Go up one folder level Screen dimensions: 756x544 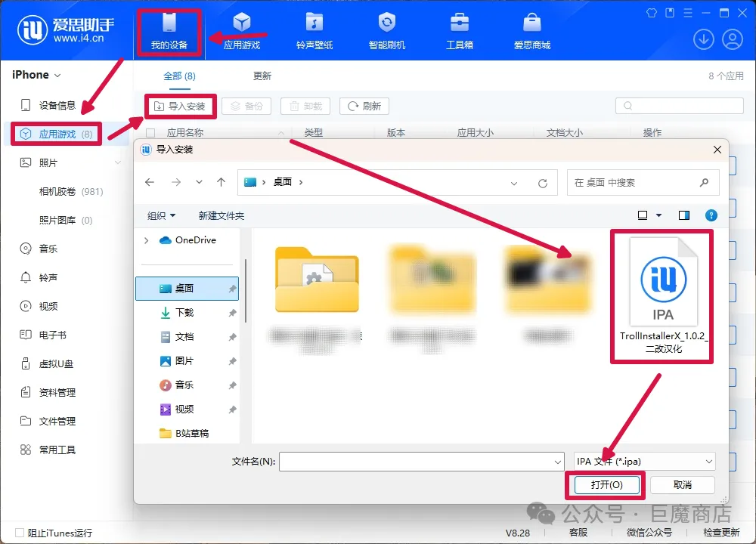click(x=221, y=182)
